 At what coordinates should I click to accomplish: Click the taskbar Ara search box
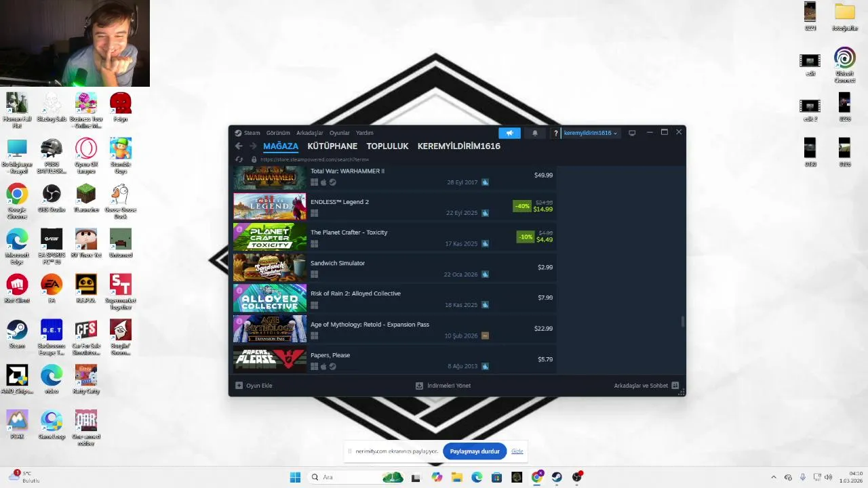(356, 477)
